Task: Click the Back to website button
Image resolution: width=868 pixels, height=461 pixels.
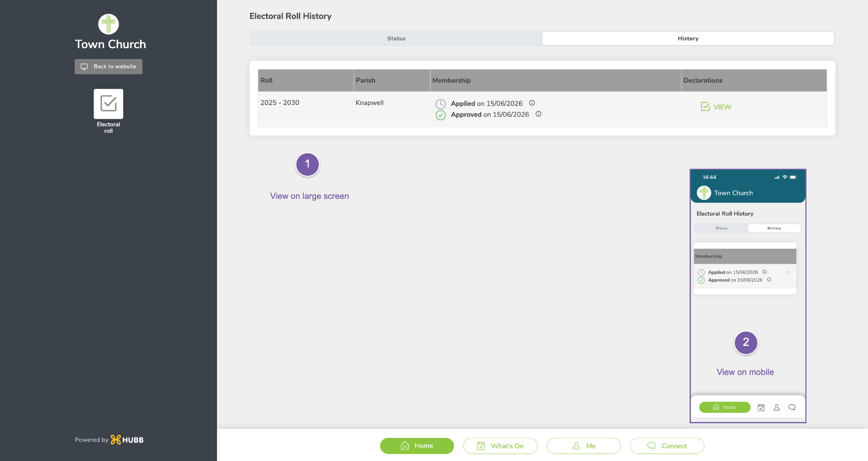Action: (108, 66)
